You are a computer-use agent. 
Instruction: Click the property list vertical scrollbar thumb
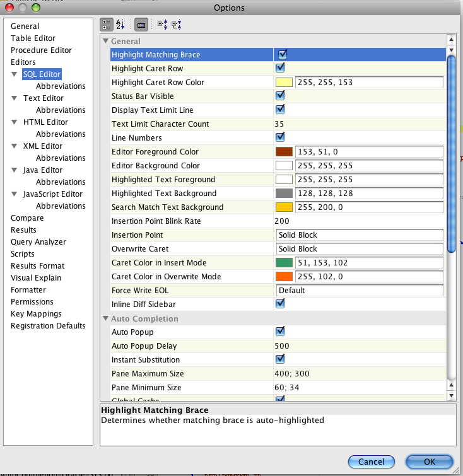452,154
